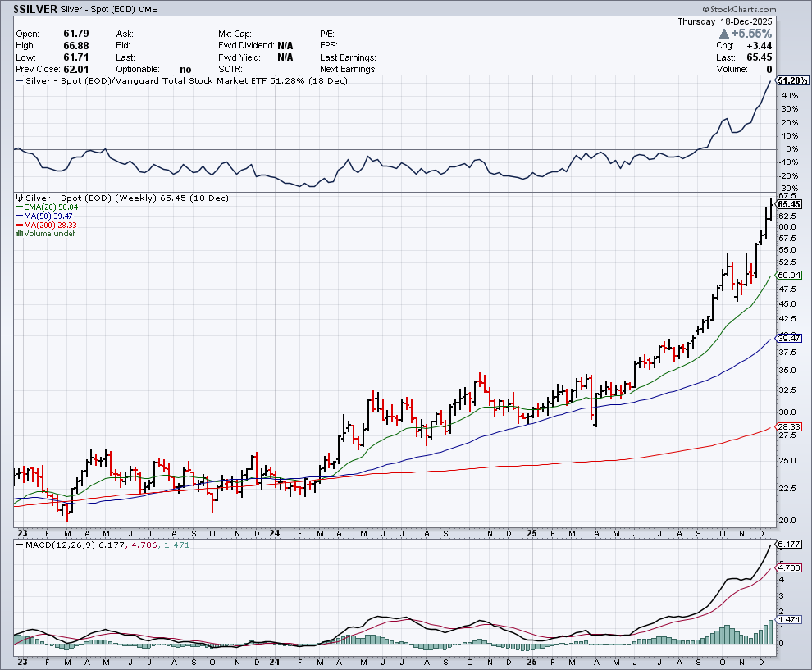This screenshot has height=670, width=812.
Task: Click the 6.177 MACD value flag
Action: coord(789,545)
